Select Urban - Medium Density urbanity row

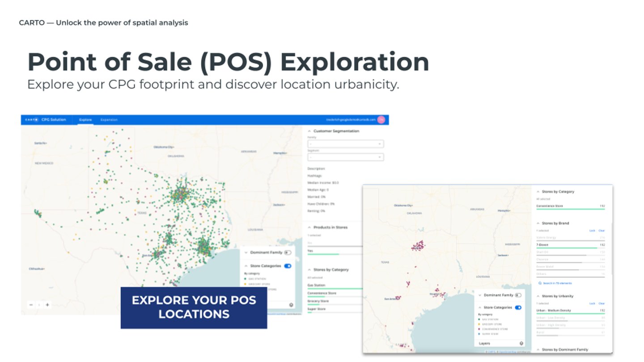pos(570,311)
